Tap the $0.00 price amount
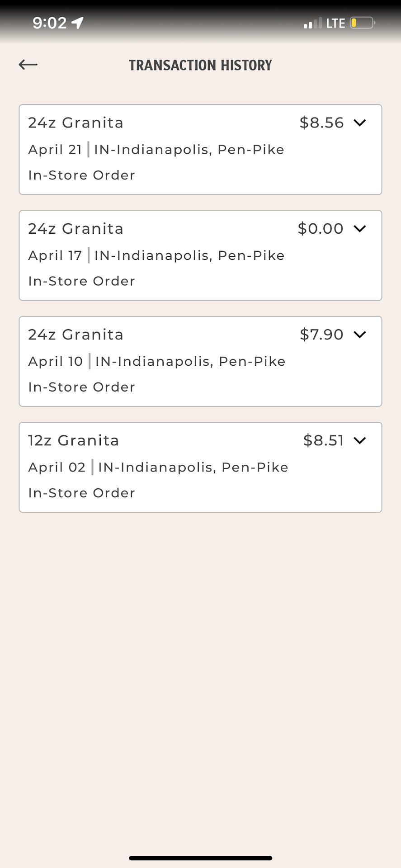Viewport: 401px width, 868px height. (321, 228)
